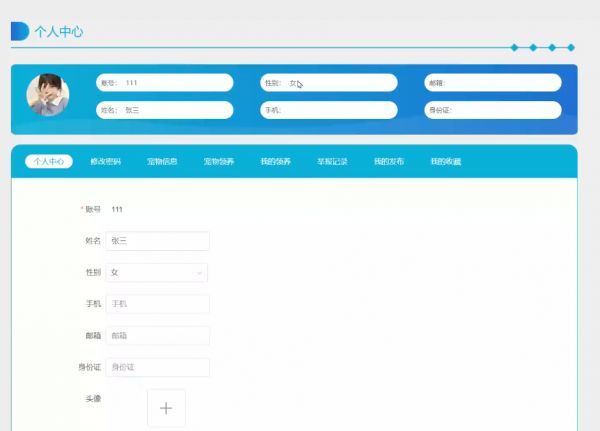The height and width of the screenshot is (431, 600).
Task: Focus the 手机 input field in form
Action: (157, 304)
